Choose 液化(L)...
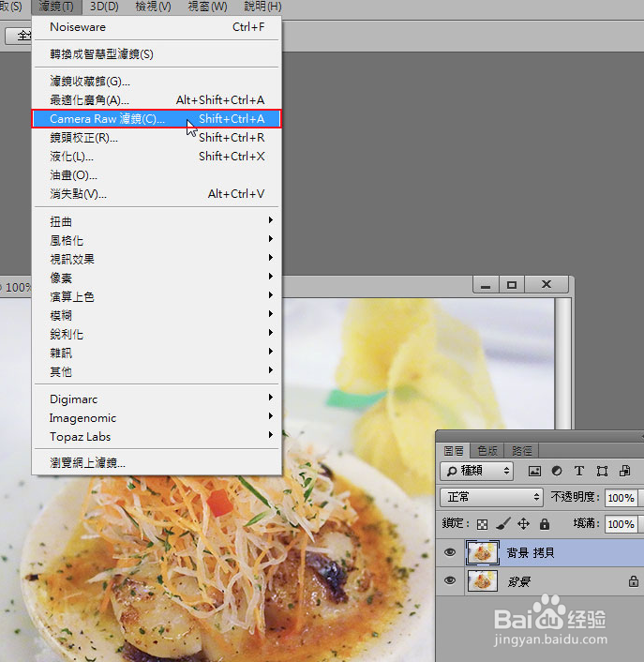 [157, 157]
